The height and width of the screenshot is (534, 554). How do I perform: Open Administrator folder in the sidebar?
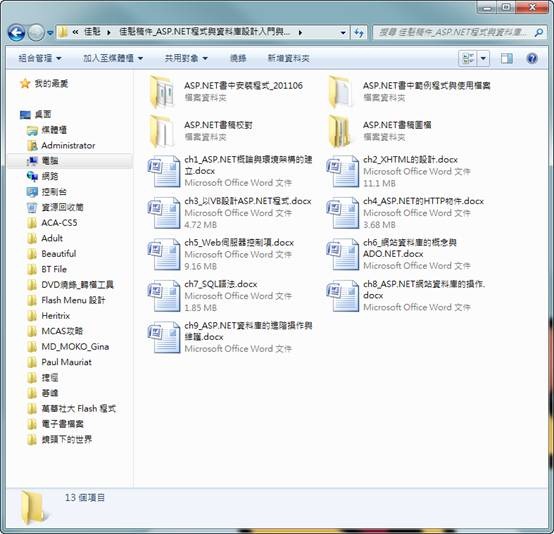pos(61,146)
